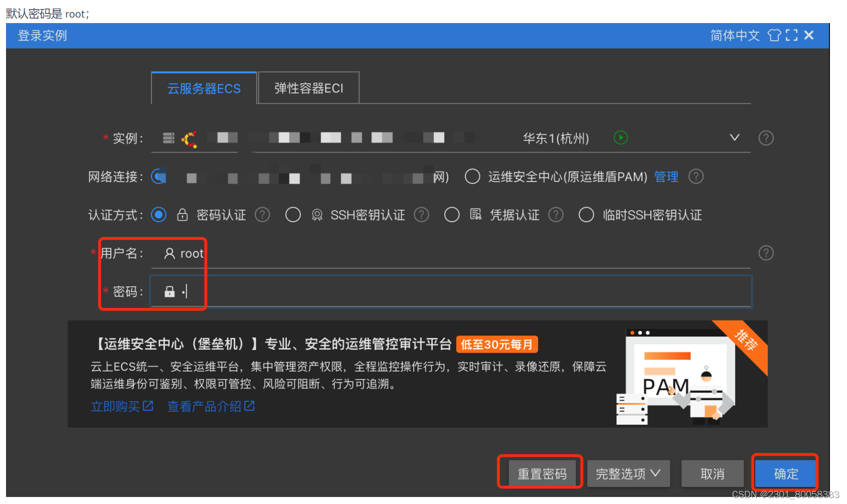The width and height of the screenshot is (847, 504).
Task: Click the 登录实例 dialog title
Action: (x=43, y=36)
